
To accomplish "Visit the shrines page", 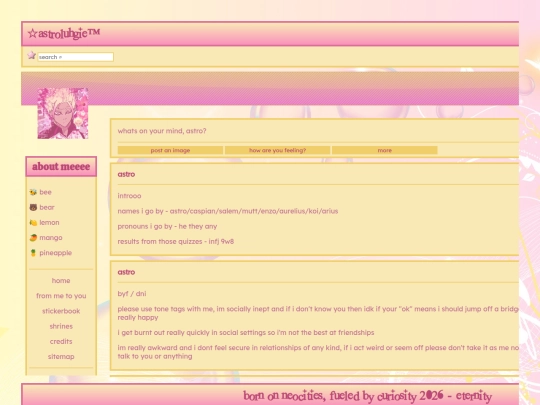I will [61, 326].
